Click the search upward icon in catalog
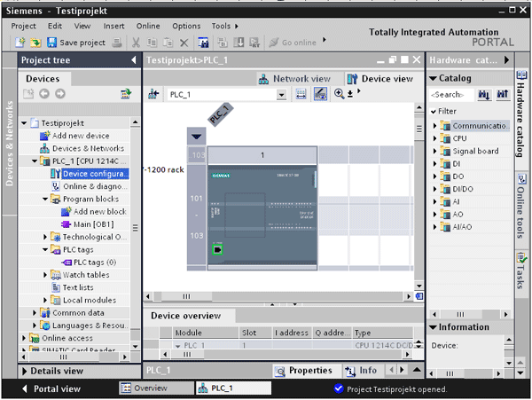This screenshot has height=400, width=532. coord(503,95)
